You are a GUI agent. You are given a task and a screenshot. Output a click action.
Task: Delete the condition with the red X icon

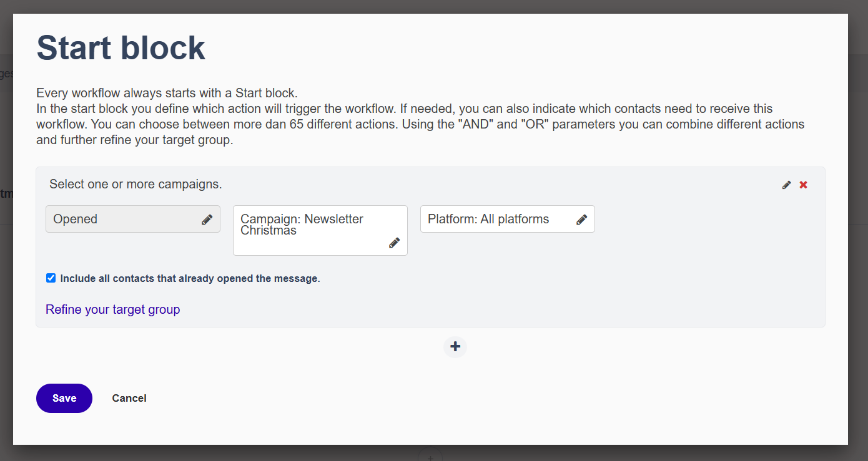tap(804, 185)
